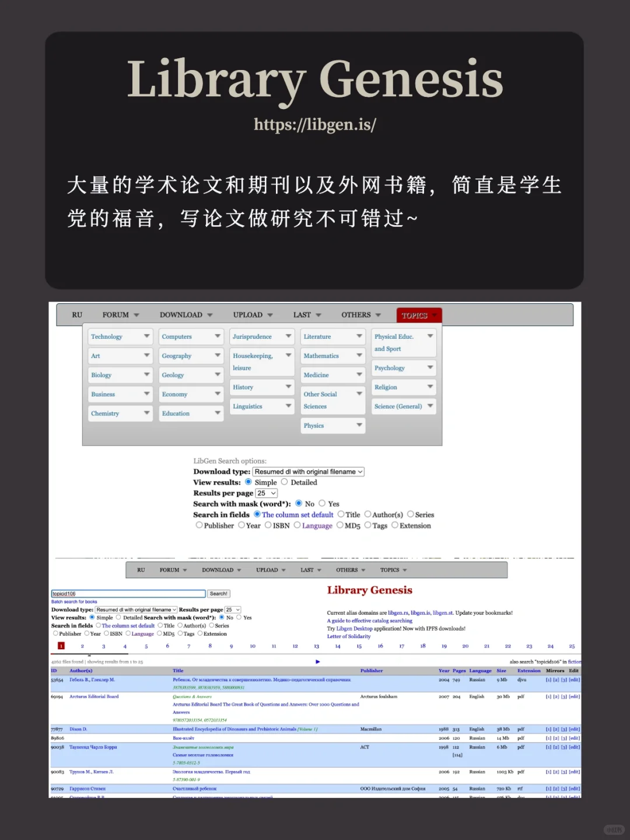This screenshot has width=630, height=840.
Task: Go to results page 13
Action: pos(316,646)
